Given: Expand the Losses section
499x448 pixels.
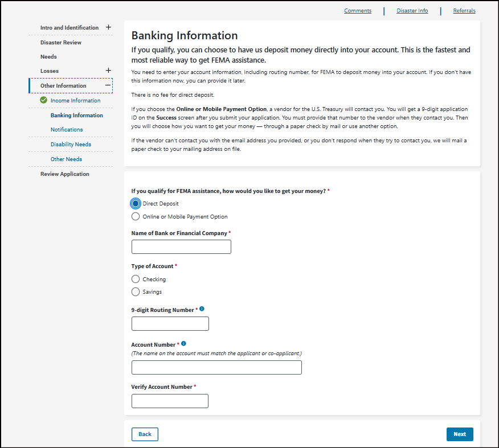Looking at the screenshot, I should click(108, 71).
